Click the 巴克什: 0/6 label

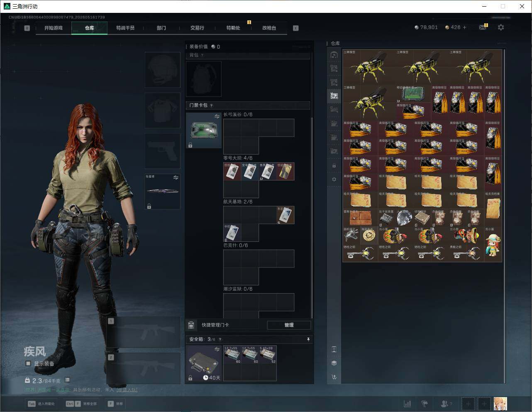coord(236,245)
